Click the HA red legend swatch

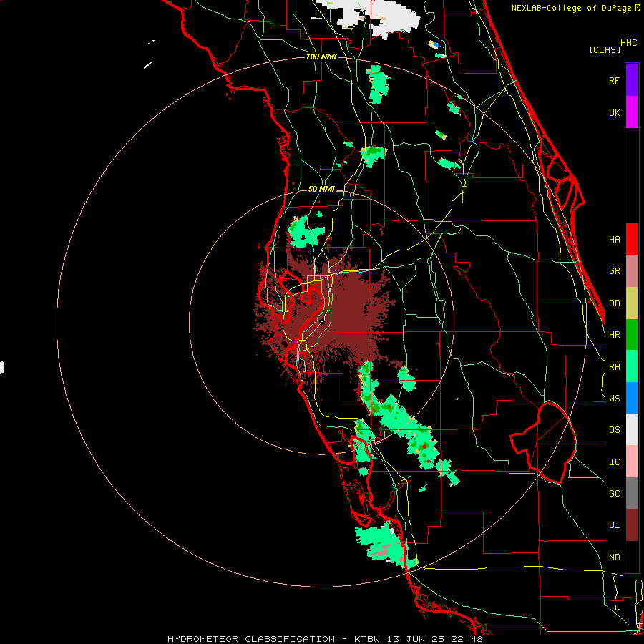coord(632,239)
